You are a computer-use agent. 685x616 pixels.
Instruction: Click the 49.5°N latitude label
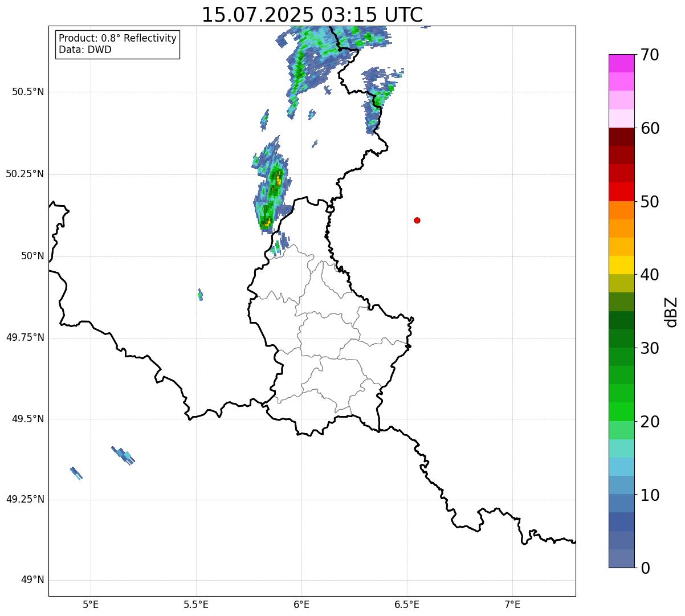click(27, 419)
